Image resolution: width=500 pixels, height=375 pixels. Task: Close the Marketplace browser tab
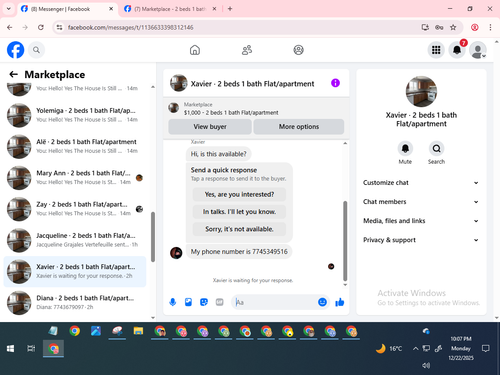pos(214,9)
